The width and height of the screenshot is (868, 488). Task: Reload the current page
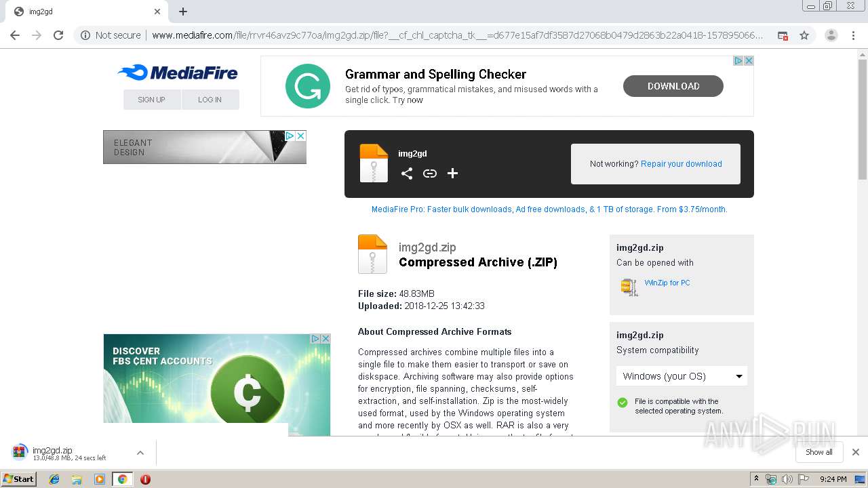(x=58, y=35)
